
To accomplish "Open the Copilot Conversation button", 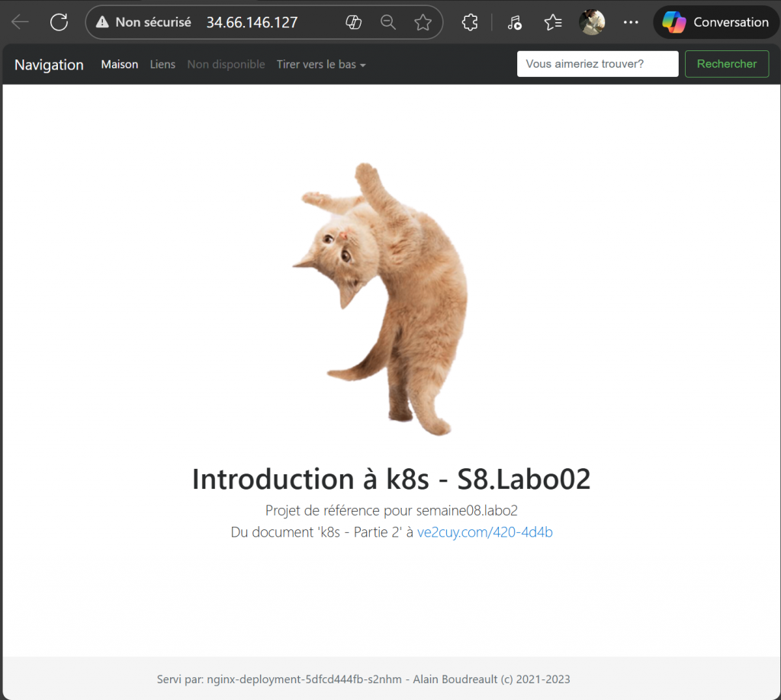I will 715,22.
